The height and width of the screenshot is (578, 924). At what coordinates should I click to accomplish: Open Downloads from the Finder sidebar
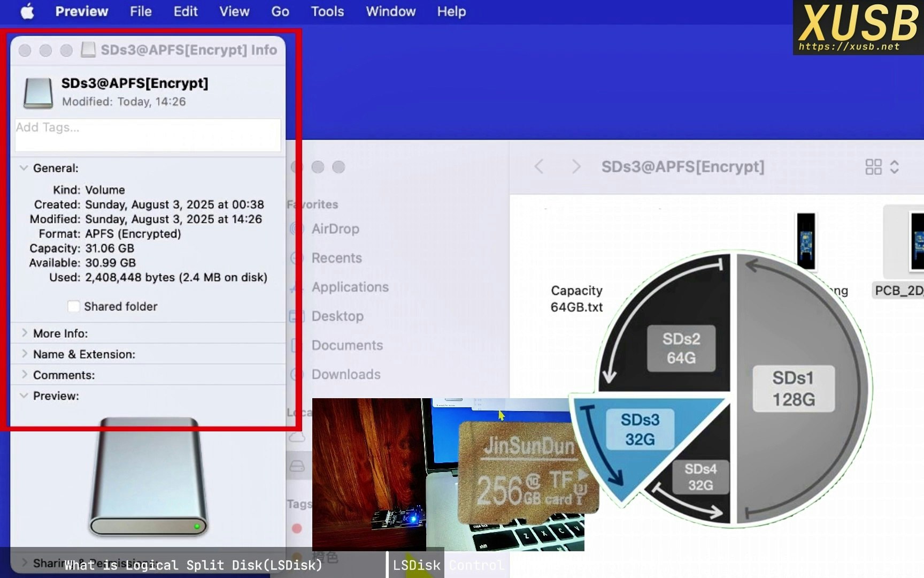[x=346, y=374]
